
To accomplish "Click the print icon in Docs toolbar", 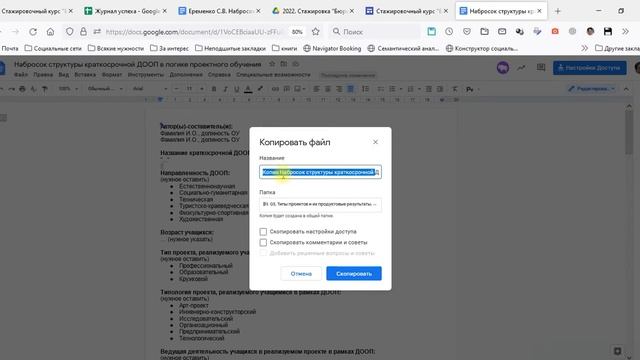I will (x=22, y=89).
